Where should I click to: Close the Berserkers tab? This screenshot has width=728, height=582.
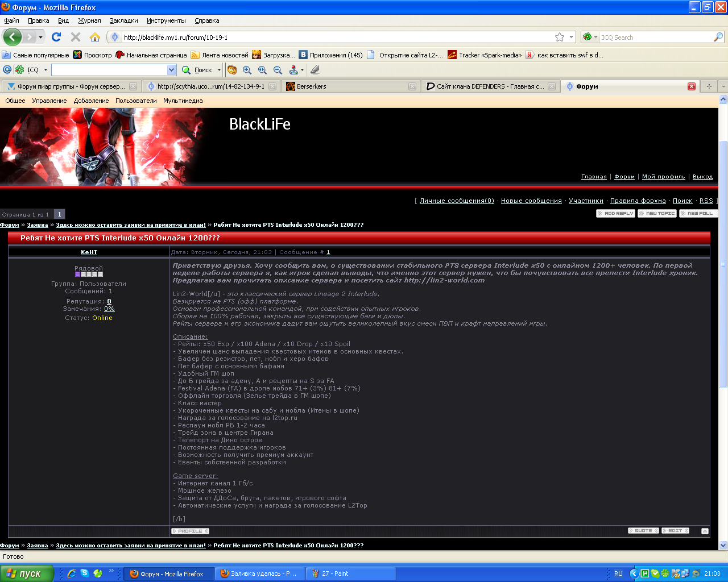tap(412, 86)
